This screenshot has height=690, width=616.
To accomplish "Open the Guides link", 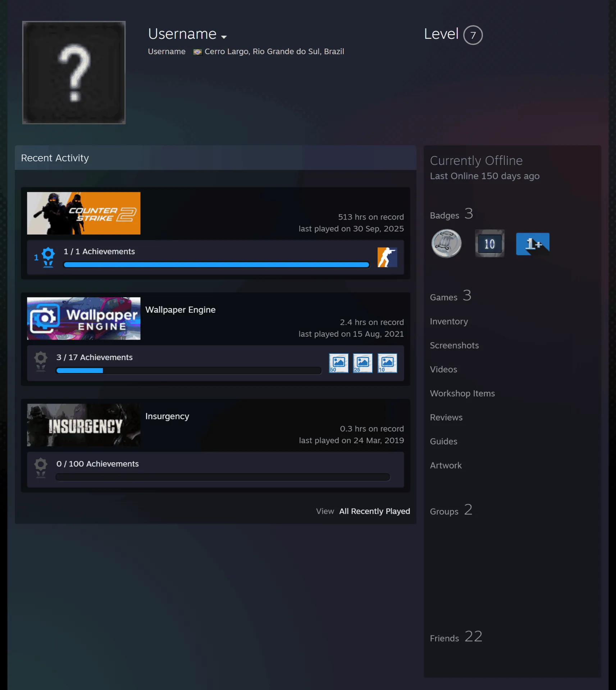I will coord(443,441).
